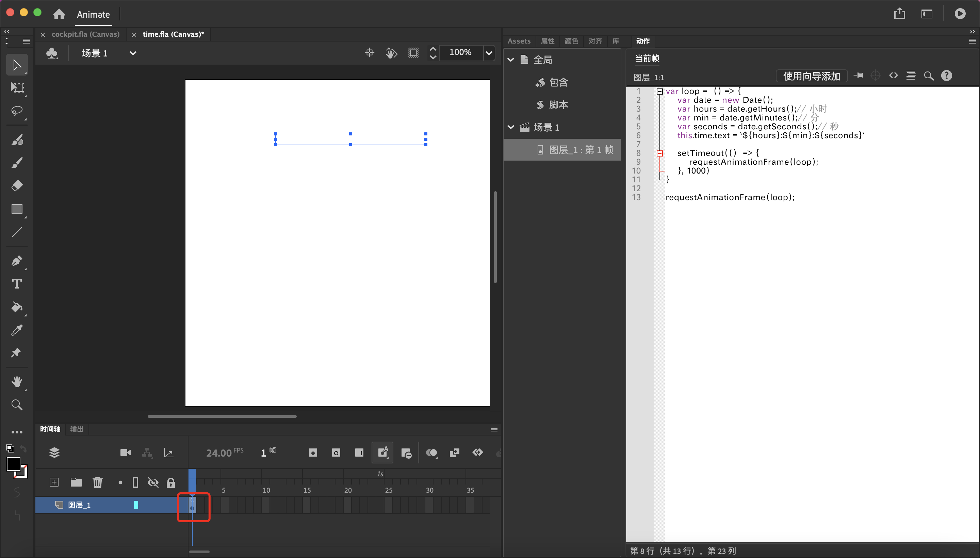The width and height of the screenshot is (980, 558).
Task: Select the Free Transform tool
Action: click(x=17, y=88)
